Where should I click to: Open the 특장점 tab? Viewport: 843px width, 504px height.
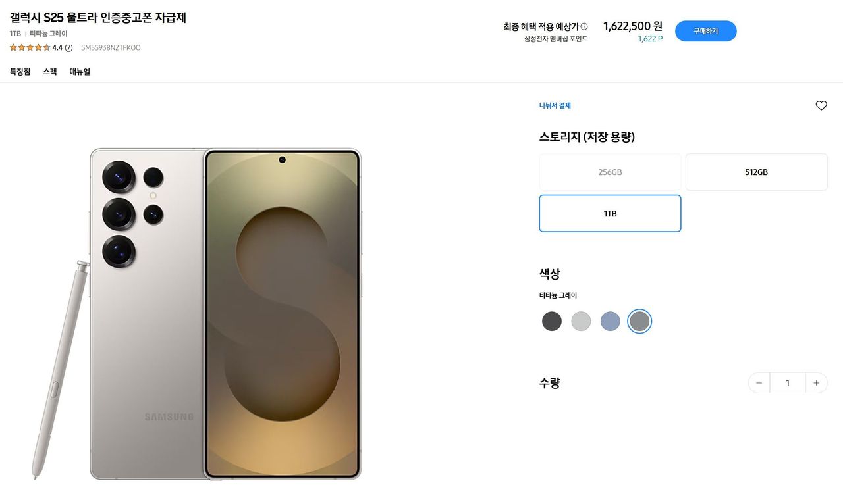[20, 72]
